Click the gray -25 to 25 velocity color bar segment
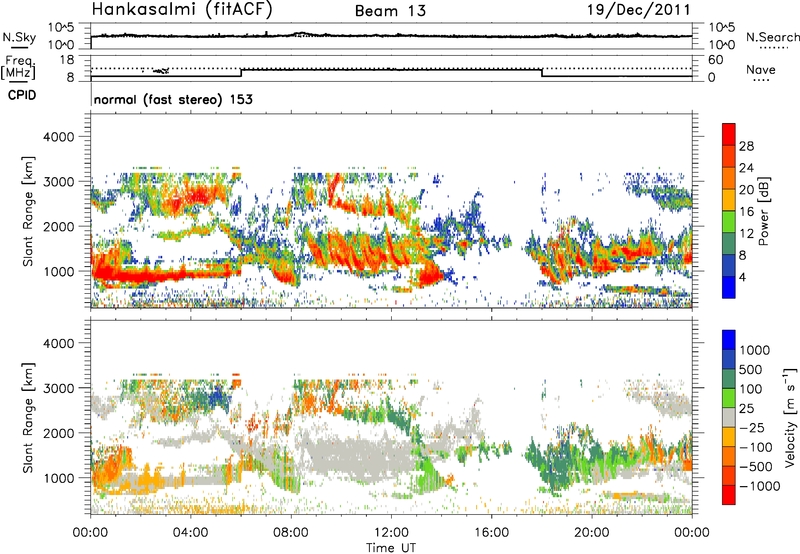This screenshot has width=800, height=554. click(729, 418)
